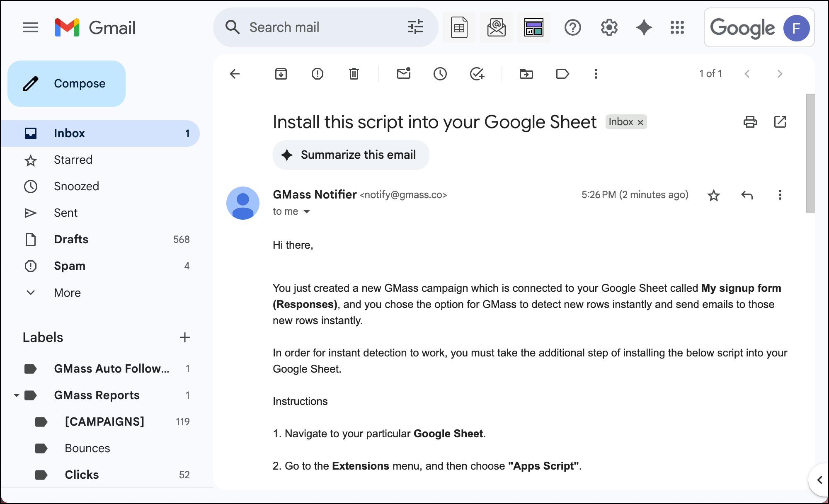Star the GMass Notifier message
Image resolution: width=829 pixels, height=504 pixels.
pyautogui.click(x=714, y=195)
